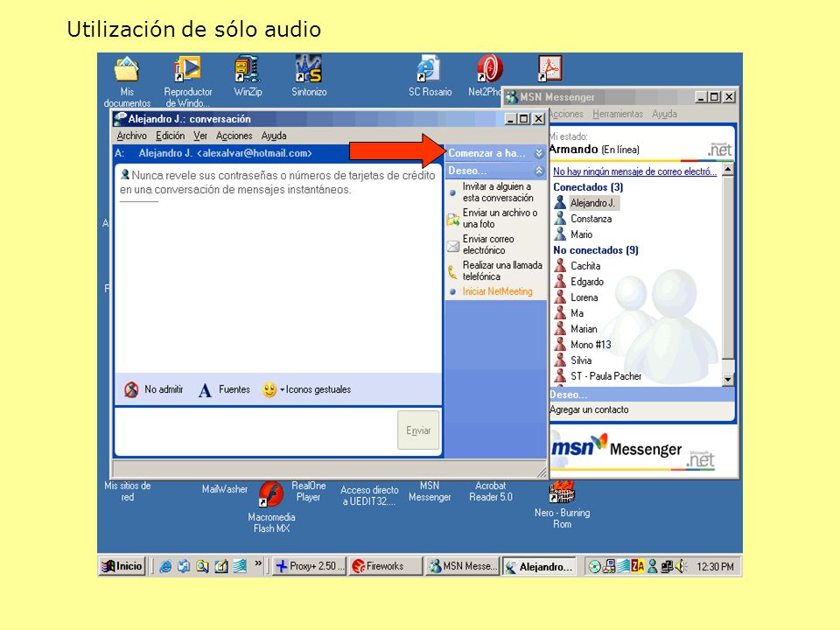This screenshot has height=630, width=840.
Task: Launch Net2Phone desktop icon
Action: pyautogui.click(x=490, y=70)
